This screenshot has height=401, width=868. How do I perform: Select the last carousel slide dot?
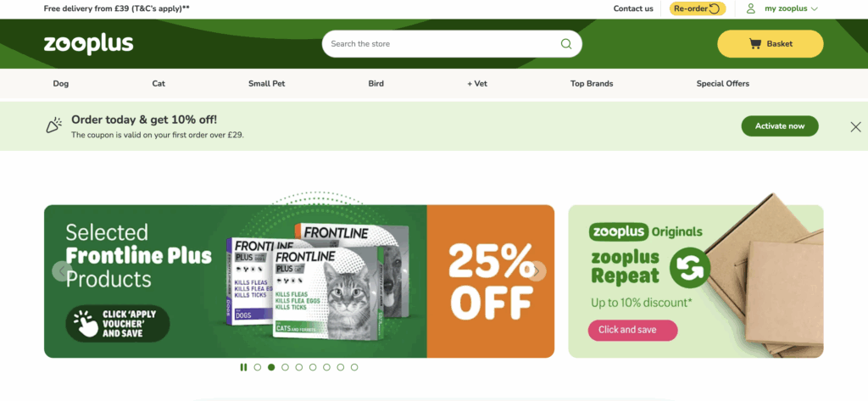click(x=354, y=367)
